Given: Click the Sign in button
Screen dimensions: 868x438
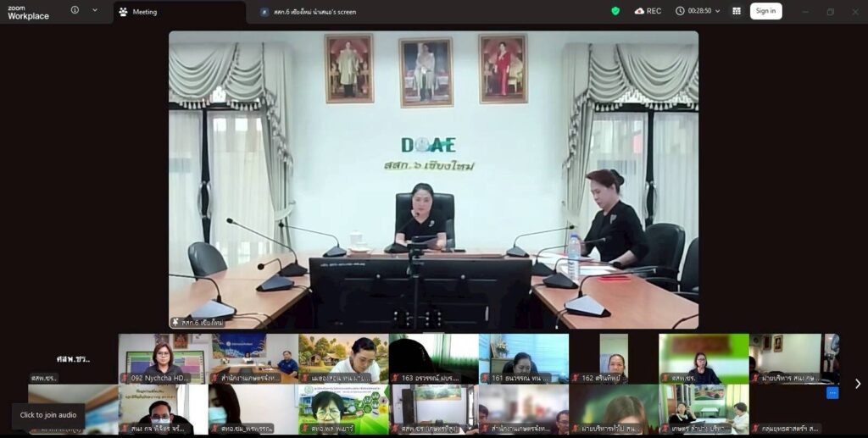Looking at the screenshot, I should [765, 11].
